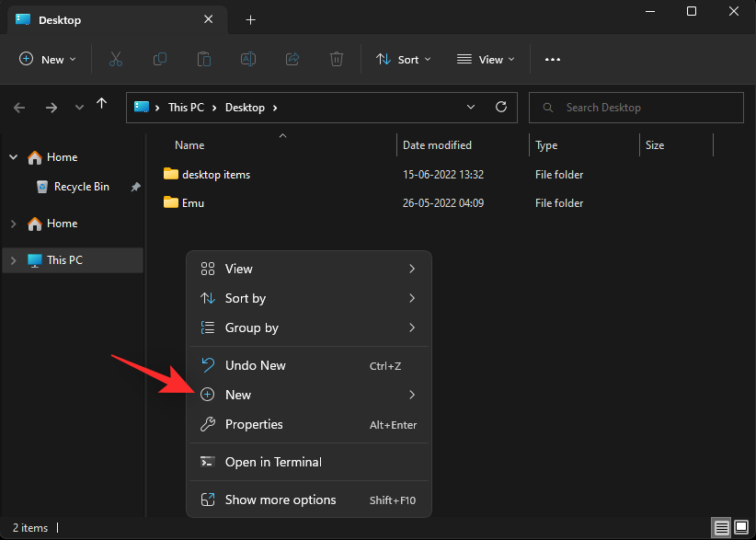Delete using the toolbar trash icon

coord(336,59)
